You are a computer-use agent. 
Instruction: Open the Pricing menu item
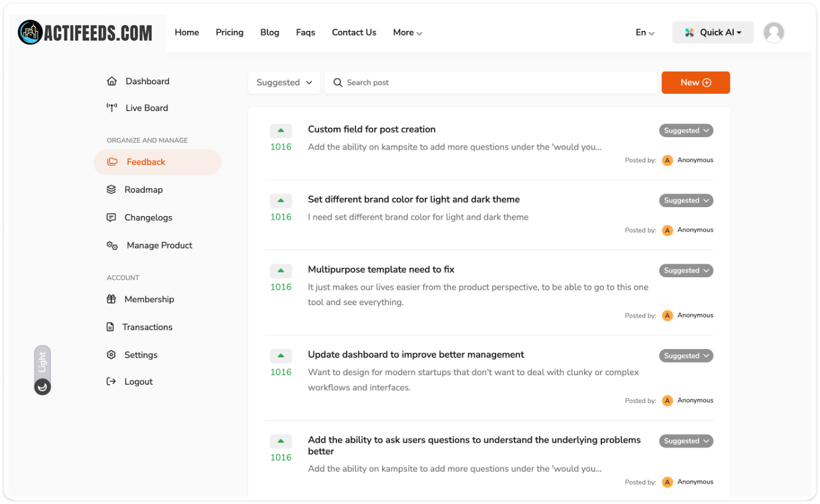click(229, 33)
